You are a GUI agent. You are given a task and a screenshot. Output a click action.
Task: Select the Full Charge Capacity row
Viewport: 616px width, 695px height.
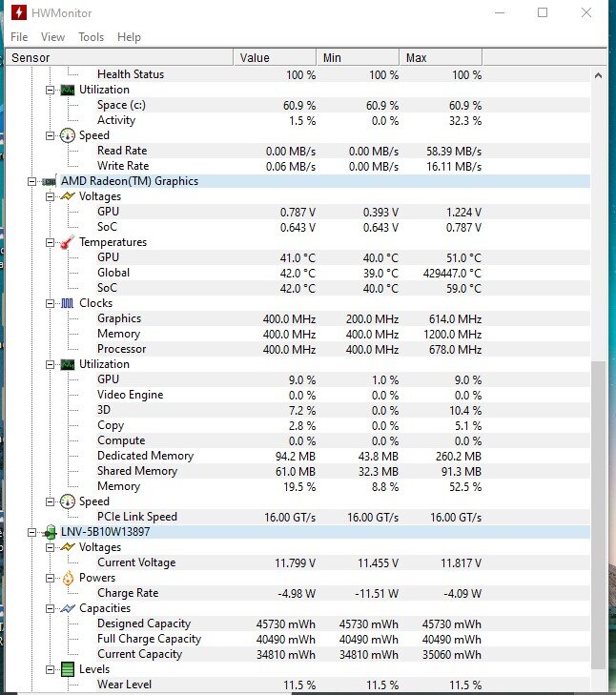click(x=343, y=639)
